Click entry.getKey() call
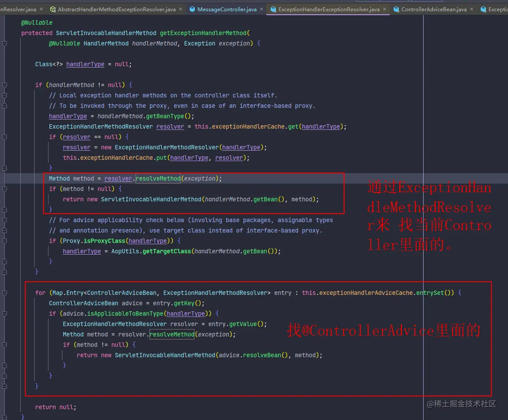Viewport: 508px width, 420px height. click(x=177, y=303)
